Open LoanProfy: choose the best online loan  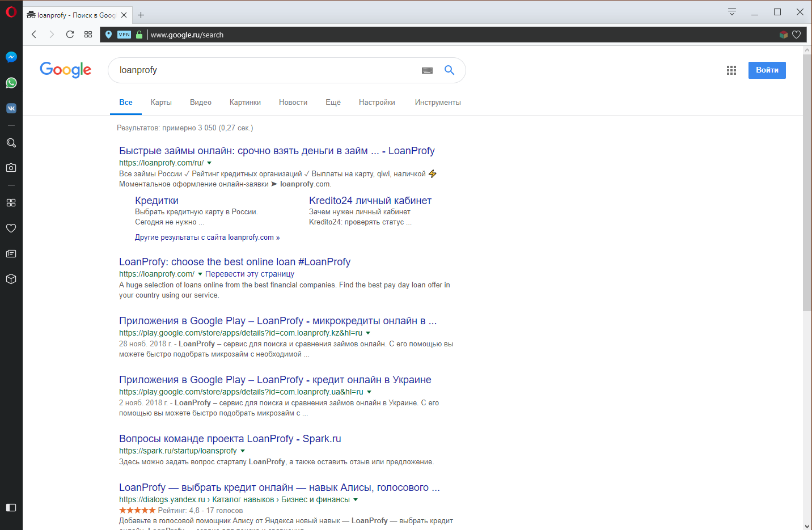pyautogui.click(x=235, y=262)
